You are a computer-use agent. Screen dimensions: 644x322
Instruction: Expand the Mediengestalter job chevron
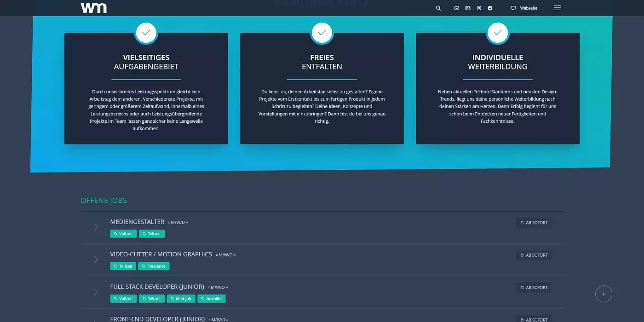[96, 227]
